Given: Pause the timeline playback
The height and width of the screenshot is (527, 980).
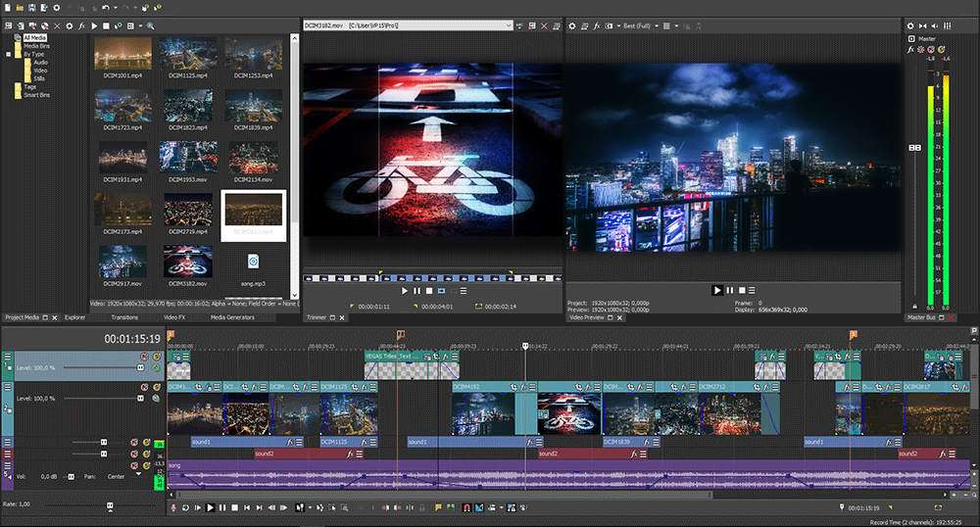Looking at the screenshot, I should [x=222, y=507].
